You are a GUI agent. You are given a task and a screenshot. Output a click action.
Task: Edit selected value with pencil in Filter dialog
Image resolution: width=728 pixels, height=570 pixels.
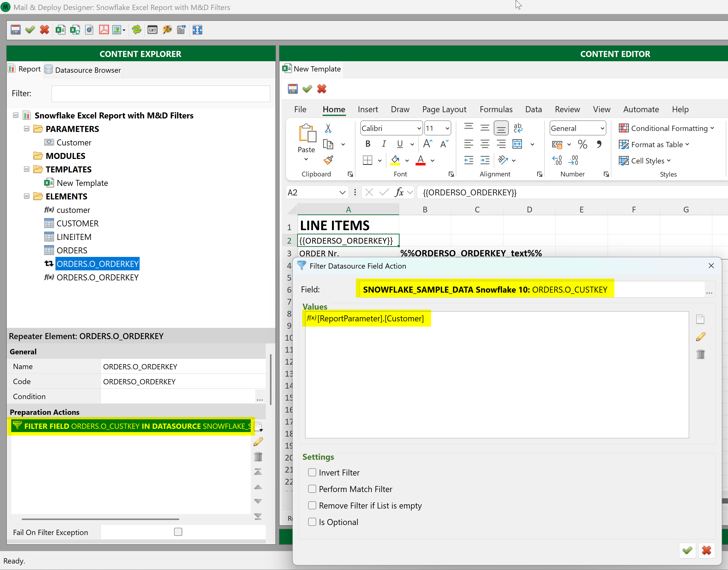[x=700, y=337]
